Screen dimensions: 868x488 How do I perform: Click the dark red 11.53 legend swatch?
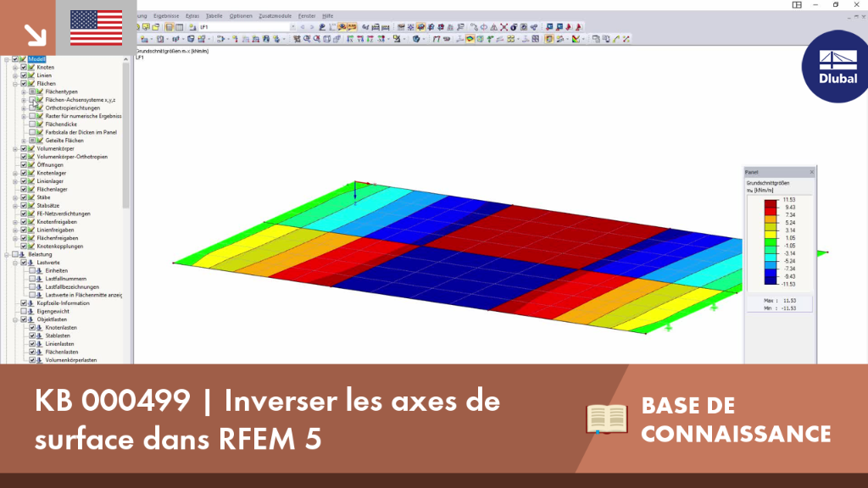coord(771,203)
